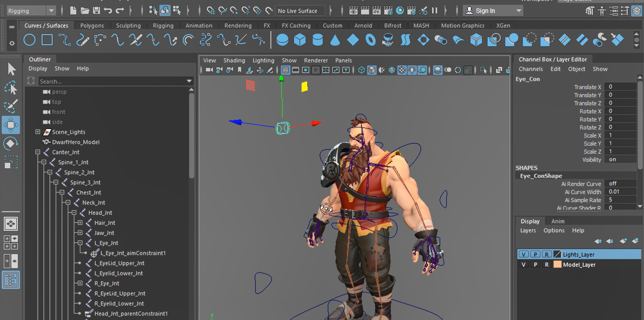Select the NURBS circle shelf tool
The height and width of the screenshot is (320, 644).
29,40
